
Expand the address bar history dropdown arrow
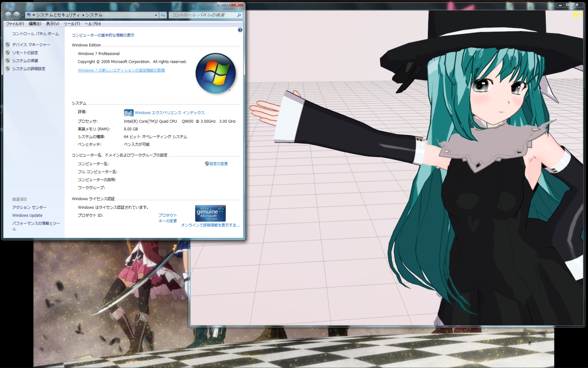pyautogui.click(x=156, y=15)
